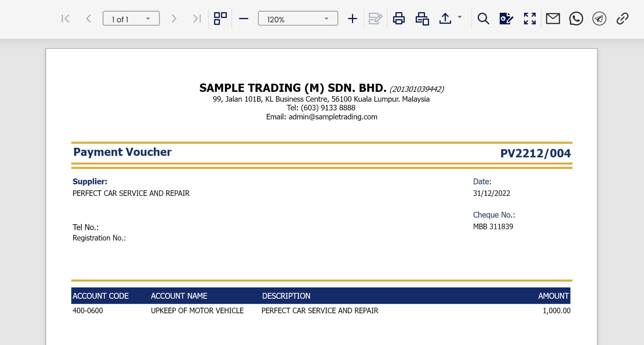This screenshot has height=345, width=644.
Task: Open search in document
Action: click(483, 19)
